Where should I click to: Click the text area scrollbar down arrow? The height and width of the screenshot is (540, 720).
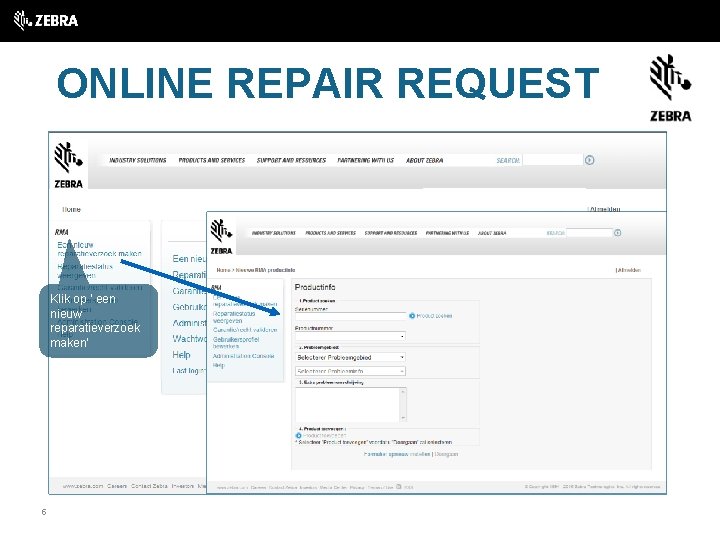pos(403,418)
